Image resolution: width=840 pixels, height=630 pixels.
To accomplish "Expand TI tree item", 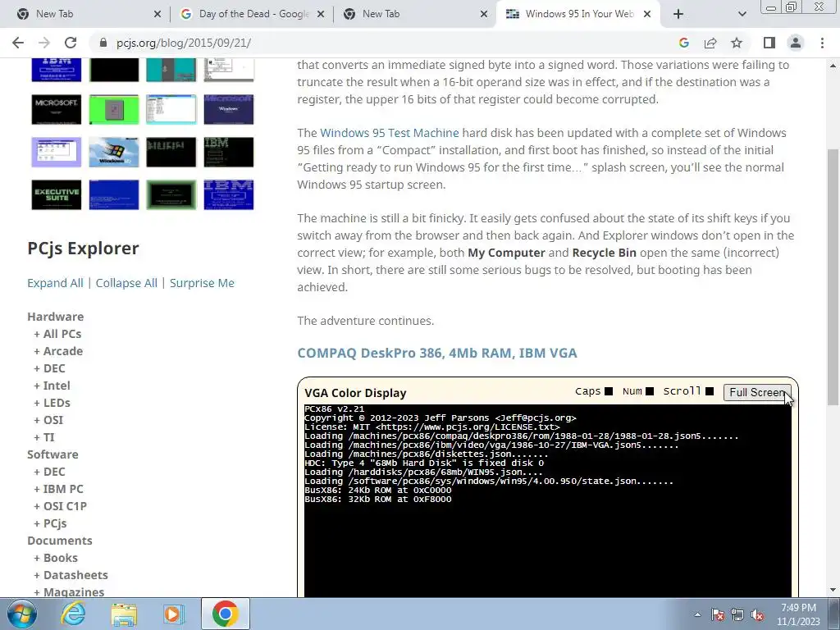I will click(44, 437).
